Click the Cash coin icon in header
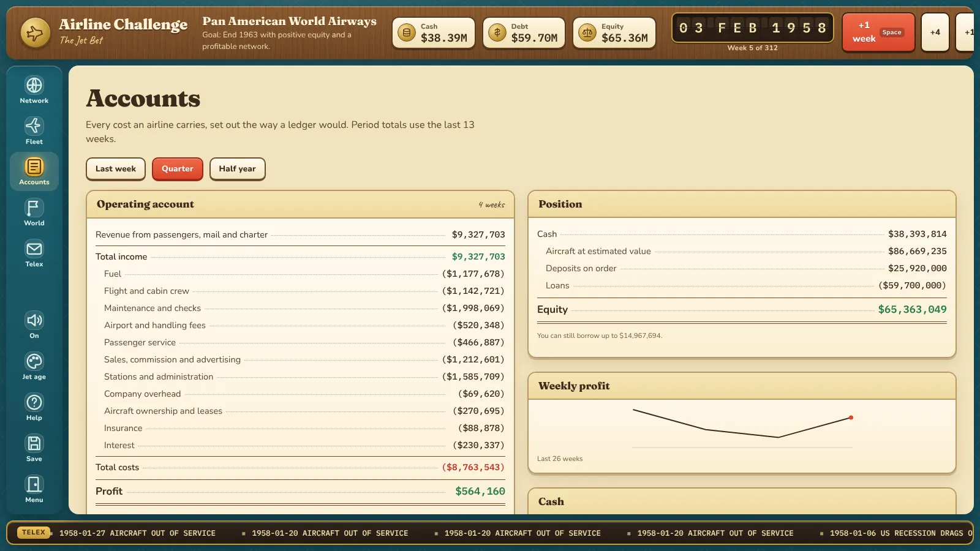 click(407, 32)
